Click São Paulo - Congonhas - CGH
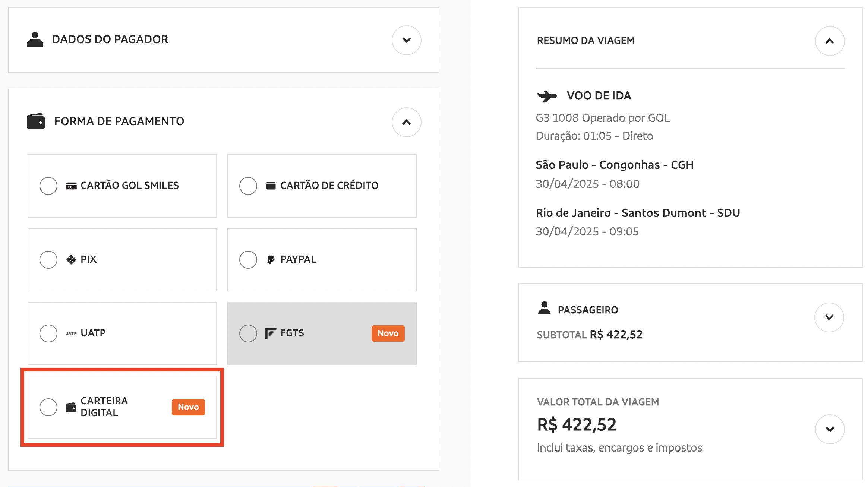The image size is (868, 487). click(615, 165)
